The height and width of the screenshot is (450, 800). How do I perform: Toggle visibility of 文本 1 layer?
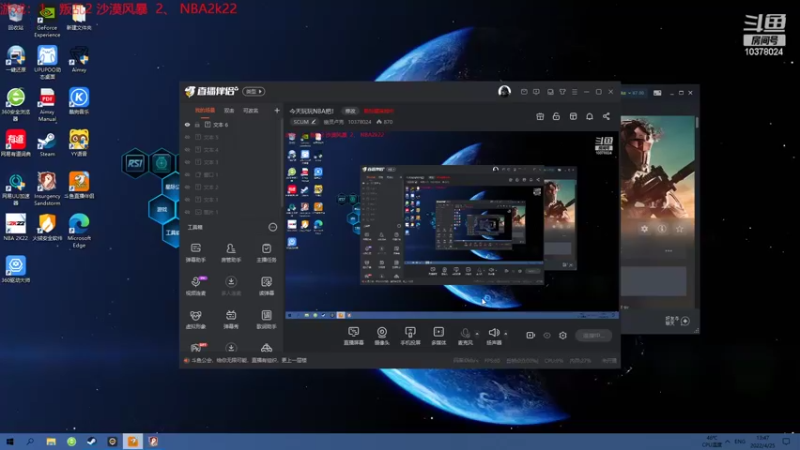187,199
